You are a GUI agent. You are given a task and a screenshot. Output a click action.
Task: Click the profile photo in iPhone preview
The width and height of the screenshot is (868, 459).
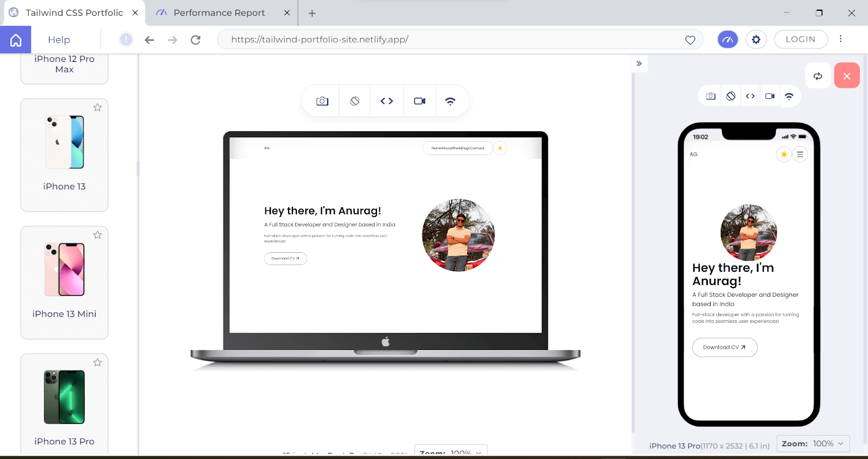[x=749, y=233]
